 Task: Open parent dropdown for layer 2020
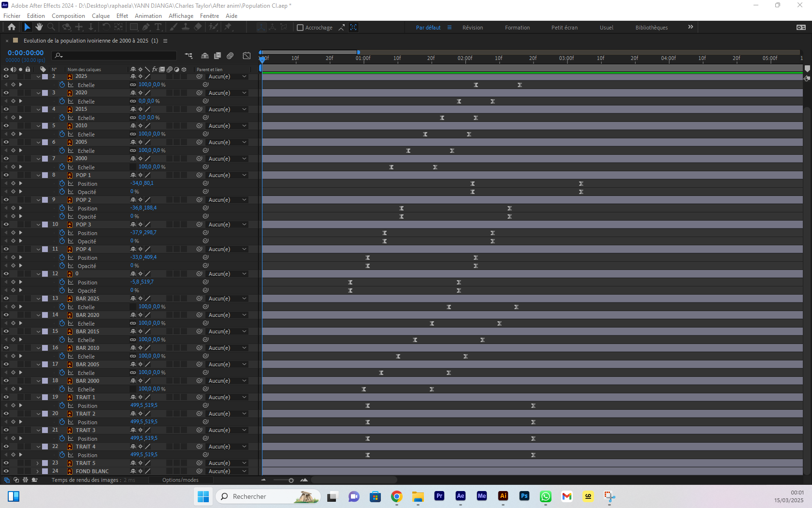[x=227, y=93]
